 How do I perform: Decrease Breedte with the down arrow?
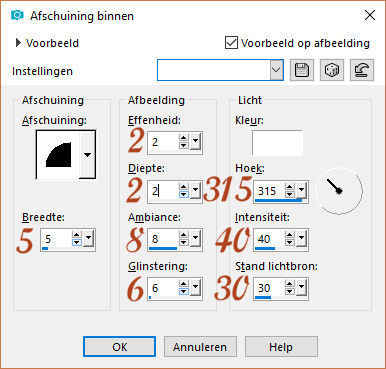(77, 243)
